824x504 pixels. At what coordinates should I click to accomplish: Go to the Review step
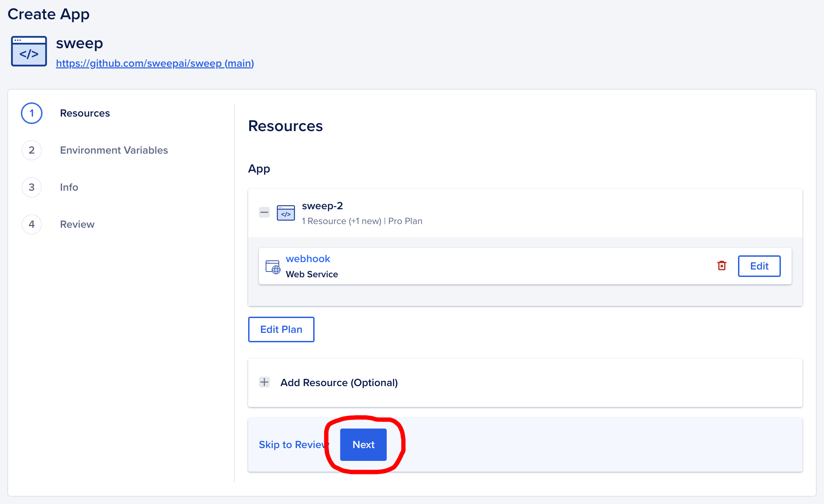(77, 224)
